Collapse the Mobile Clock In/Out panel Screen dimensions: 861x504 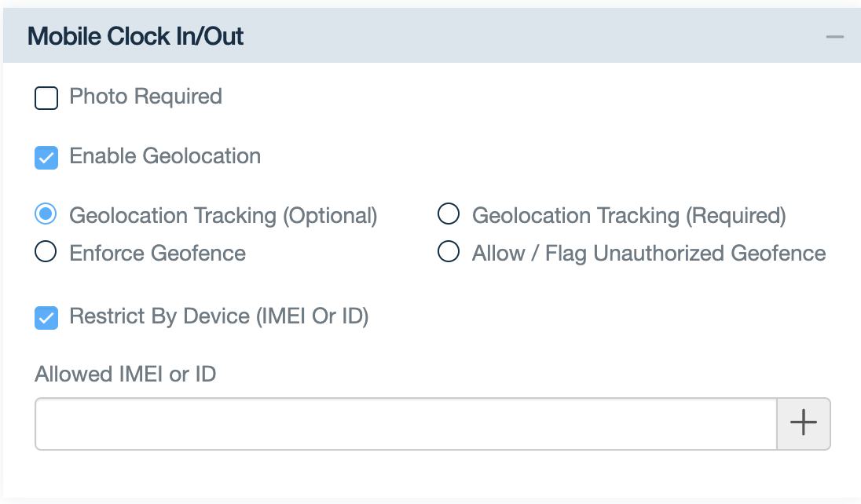834,37
